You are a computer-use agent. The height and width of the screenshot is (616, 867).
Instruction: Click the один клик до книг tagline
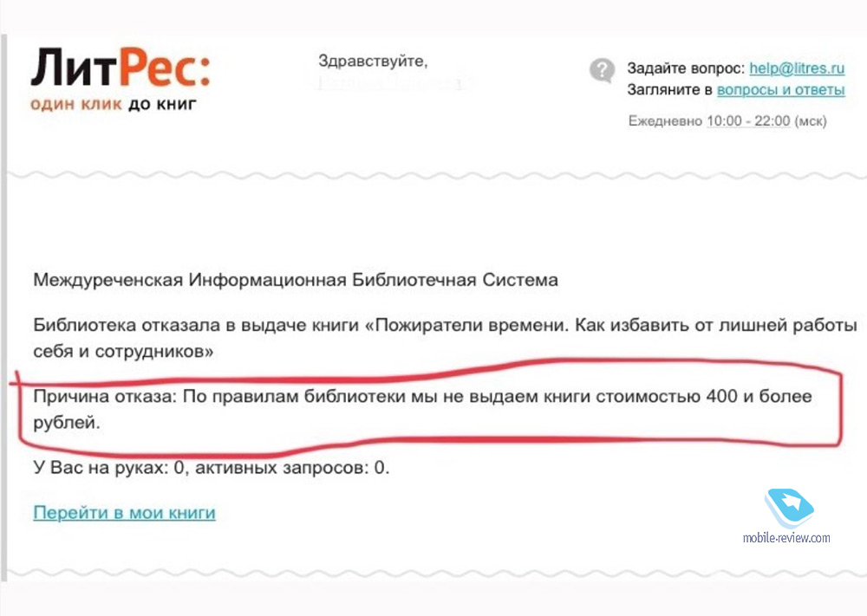pos(114,104)
